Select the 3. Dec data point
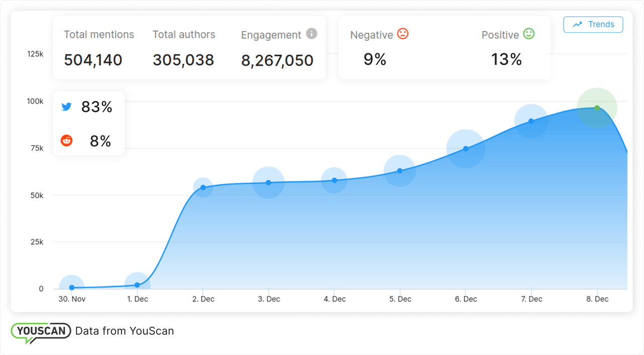644x355 pixels. pos(268,183)
